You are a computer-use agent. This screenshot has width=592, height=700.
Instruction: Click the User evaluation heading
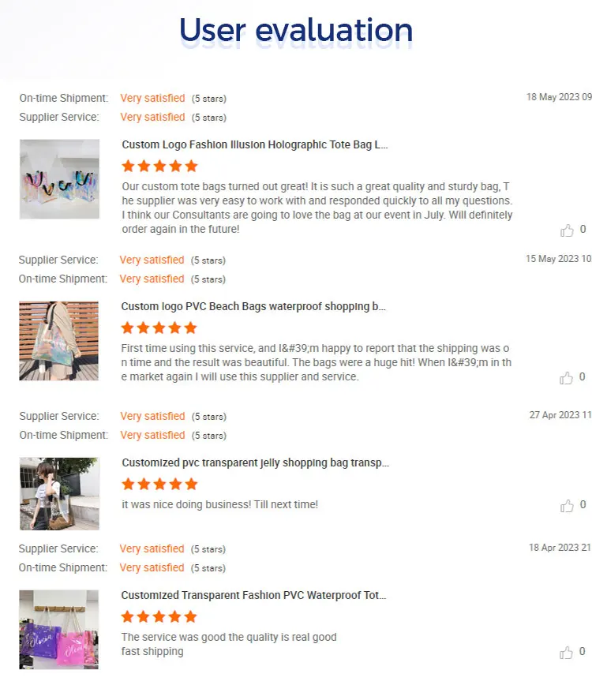pos(296,30)
